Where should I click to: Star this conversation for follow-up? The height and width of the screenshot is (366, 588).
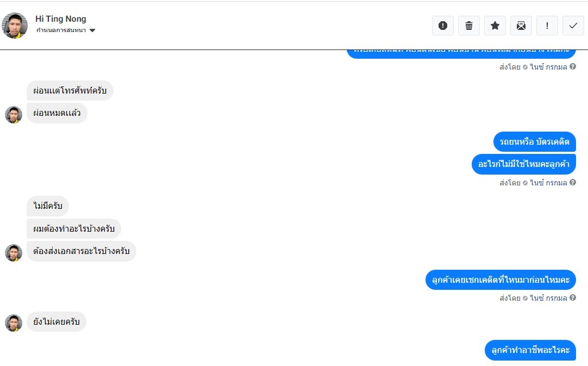(495, 26)
